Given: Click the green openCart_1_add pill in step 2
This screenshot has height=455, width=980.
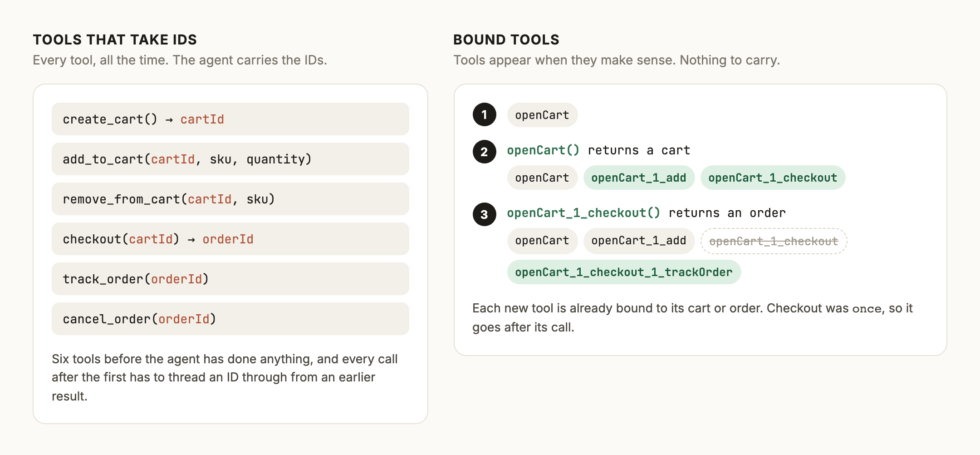Looking at the screenshot, I should tap(639, 178).
